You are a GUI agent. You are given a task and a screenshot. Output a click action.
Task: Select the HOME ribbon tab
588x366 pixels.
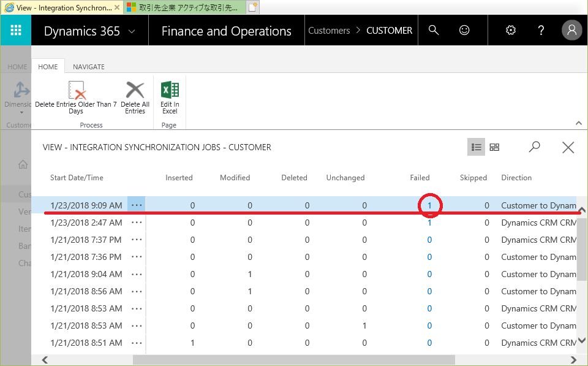click(x=48, y=67)
